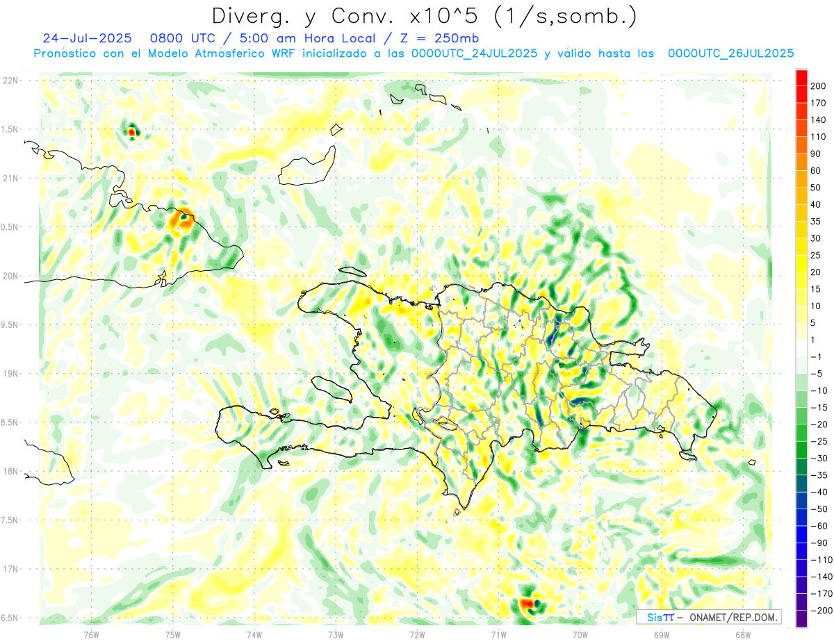The image size is (834, 644).
Task: Click the '19N' latitude label
Action: (10, 374)
